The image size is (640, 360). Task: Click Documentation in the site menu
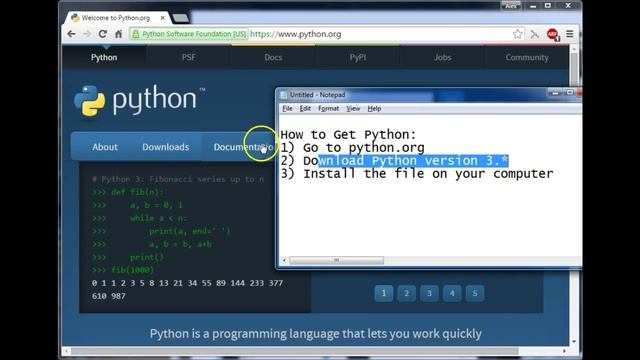(x=243, y=147)
